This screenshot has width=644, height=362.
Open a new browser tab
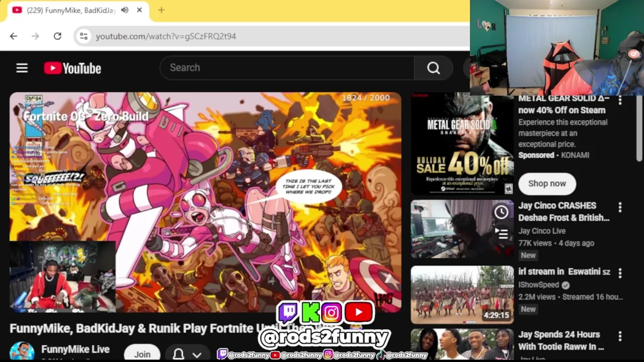click(x=161, y=10)
